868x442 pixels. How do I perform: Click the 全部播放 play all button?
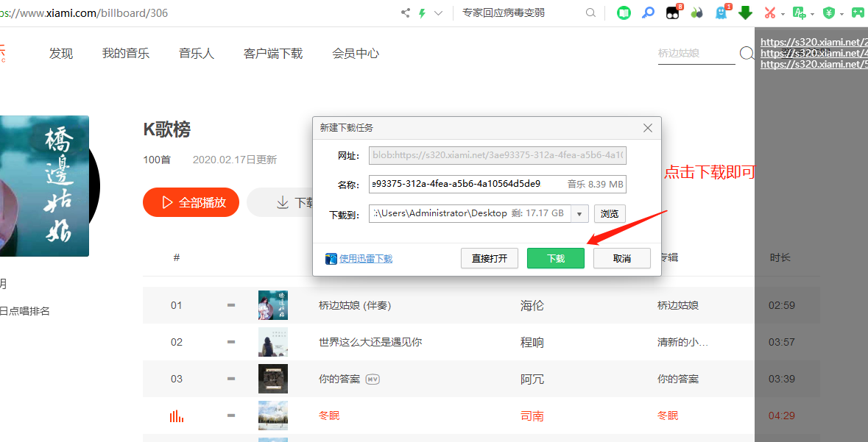(x=191, y=202)
